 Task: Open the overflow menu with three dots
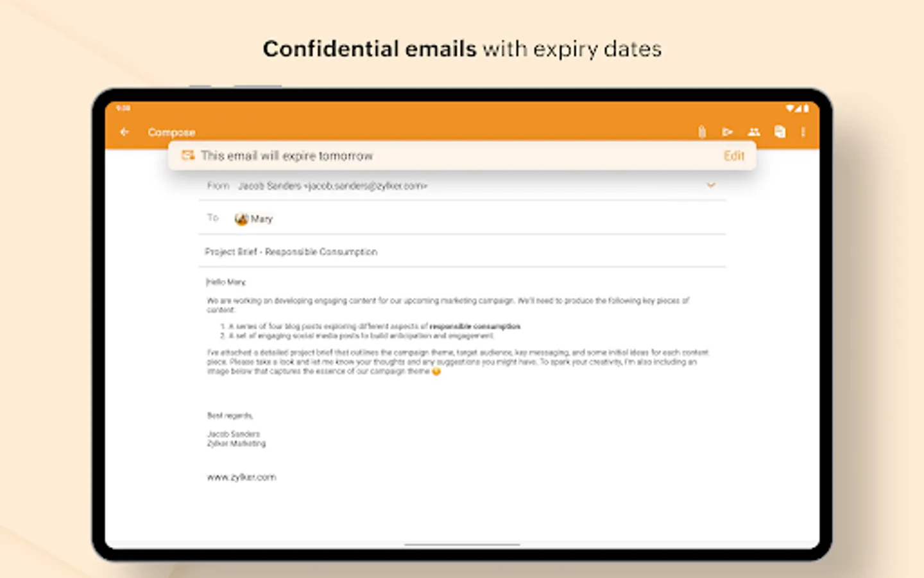pyautogui.click(x=802, y=132)
